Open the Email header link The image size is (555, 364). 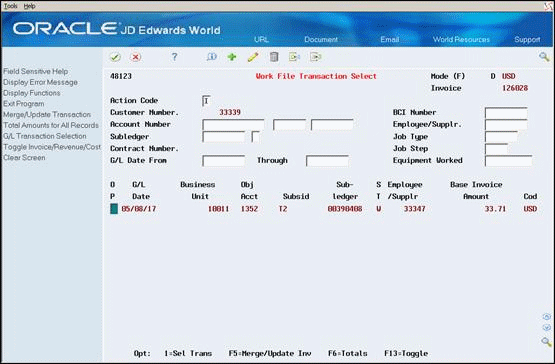point(390,40)
